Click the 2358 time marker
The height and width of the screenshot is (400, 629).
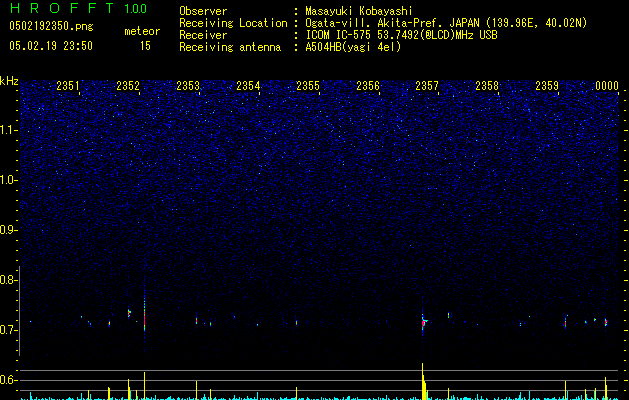487,86
